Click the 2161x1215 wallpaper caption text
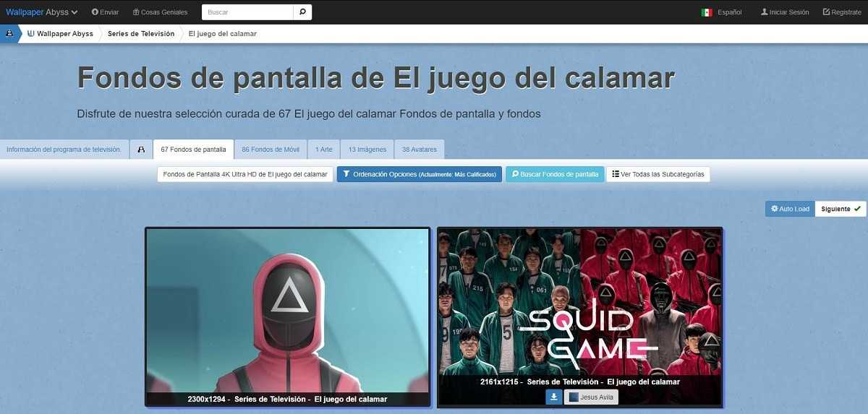The height and width of the screenshot is (414, 868). (x=580, y=381)
